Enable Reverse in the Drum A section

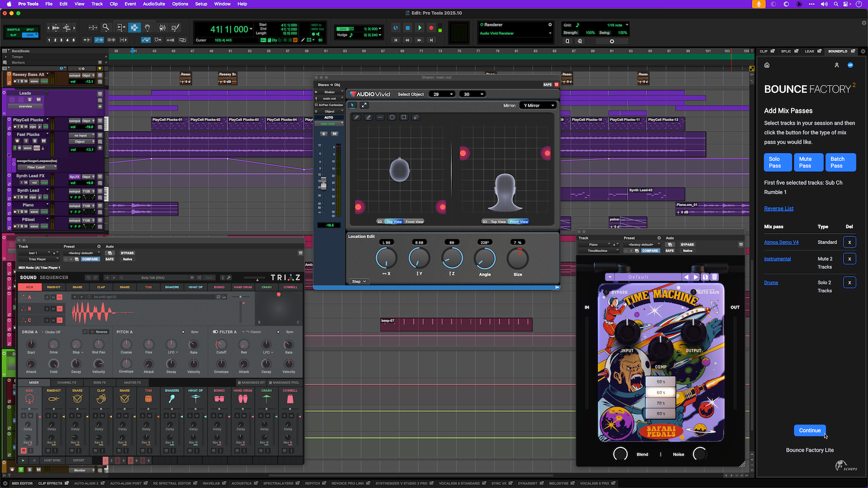(x=99, y=332)
